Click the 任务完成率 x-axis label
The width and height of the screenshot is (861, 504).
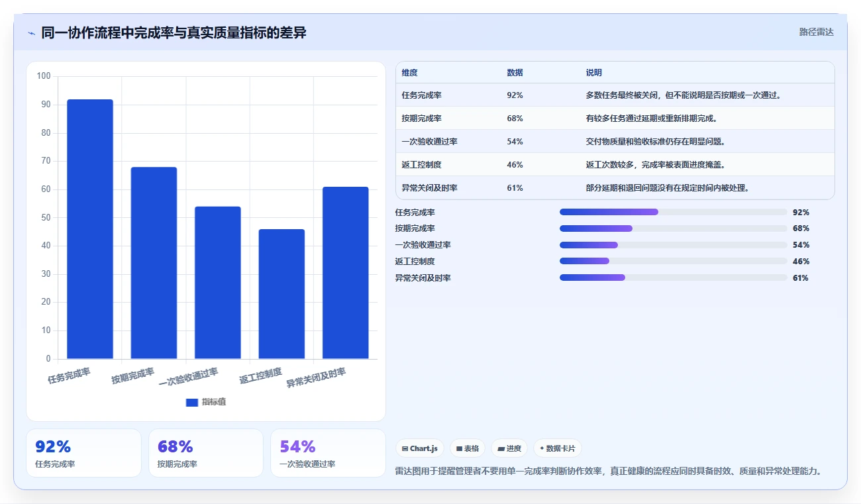pyautogui.click(x=69, y=376)
